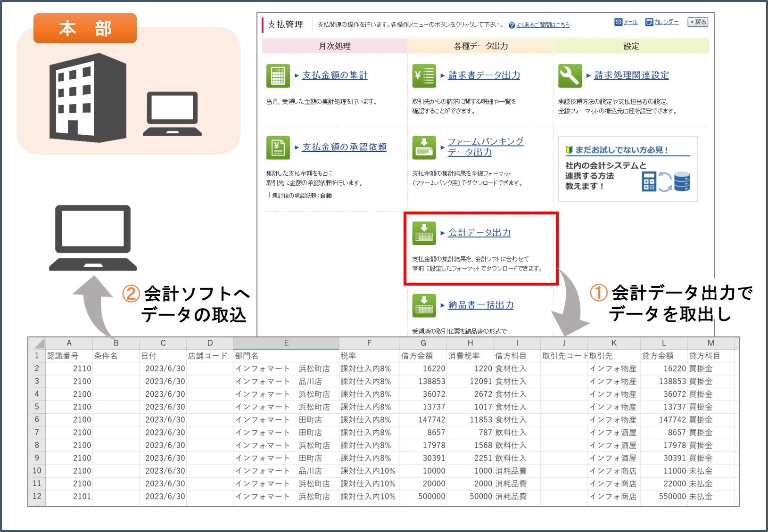
Task: Open the 支払金額の集計 link
Action: (335, 75)
